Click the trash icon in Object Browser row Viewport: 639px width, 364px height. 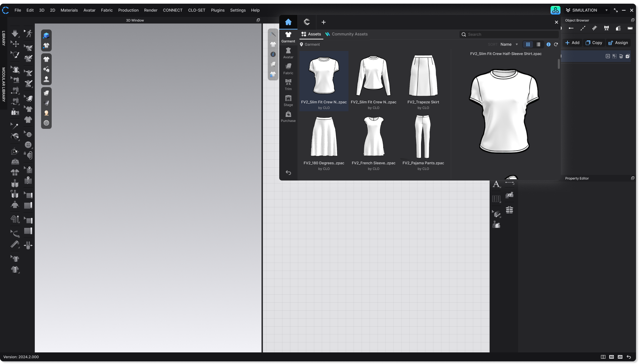pyautogui.click(x=621, y=56)
